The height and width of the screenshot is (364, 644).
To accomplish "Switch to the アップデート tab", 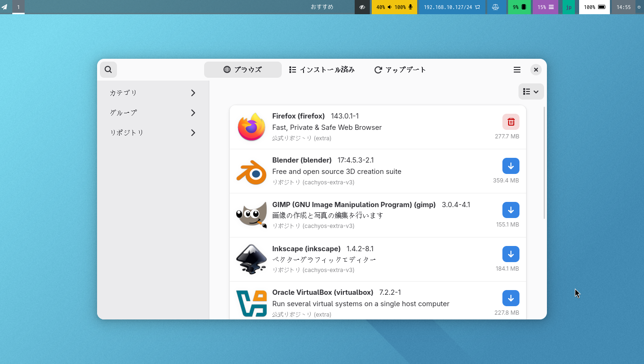I will point(401,70).
